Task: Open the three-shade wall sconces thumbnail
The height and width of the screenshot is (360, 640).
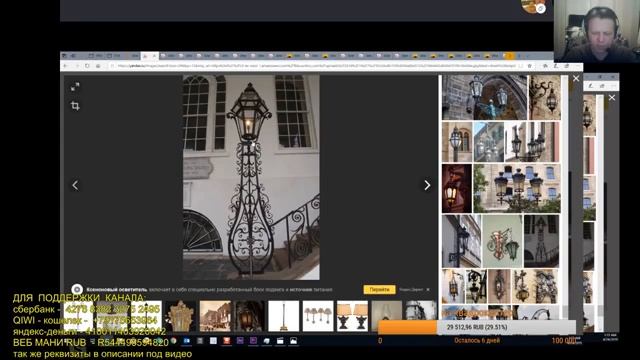Action: point(318,316)
